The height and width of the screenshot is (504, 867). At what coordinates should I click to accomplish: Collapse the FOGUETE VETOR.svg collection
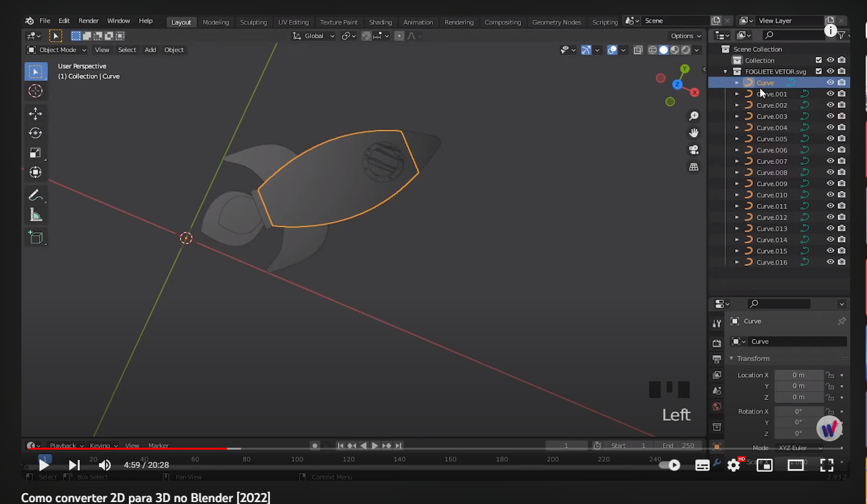[x=726, y=71]
